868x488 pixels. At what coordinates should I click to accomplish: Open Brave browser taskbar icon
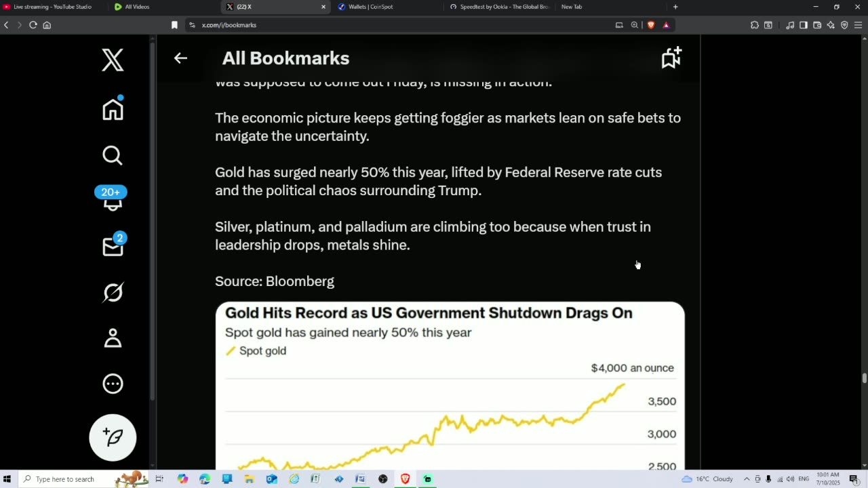click(405, 479)
